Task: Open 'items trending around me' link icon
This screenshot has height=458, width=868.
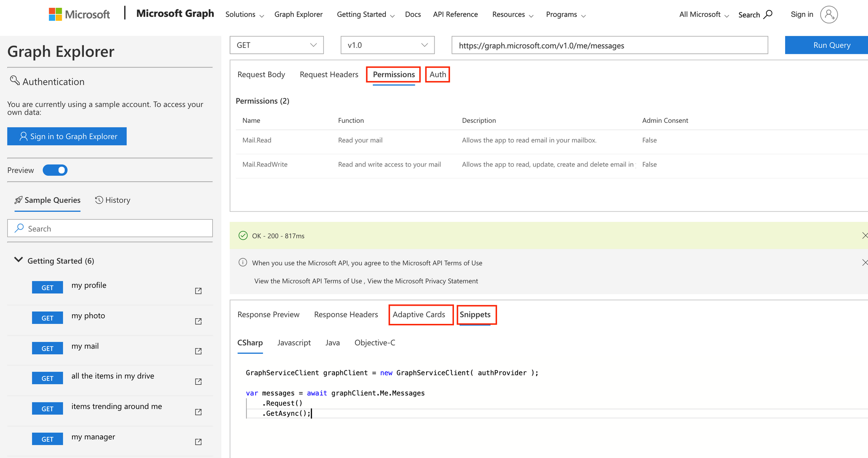Action: tap(198, 412)
